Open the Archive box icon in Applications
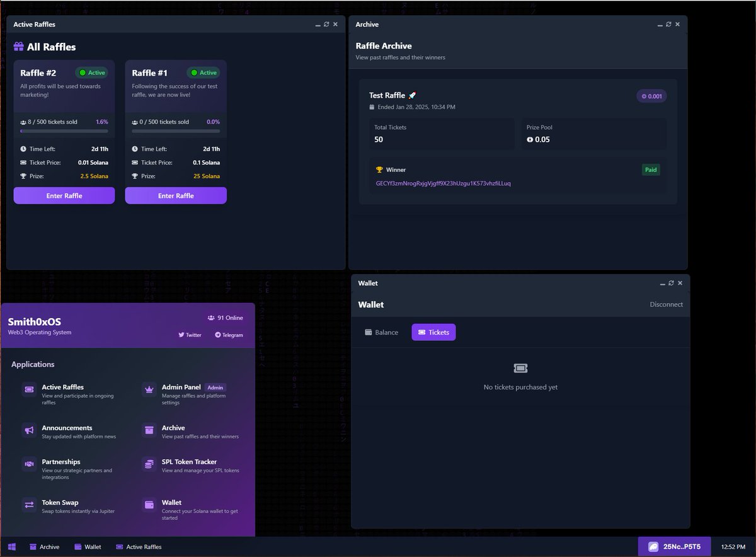The width and height of the screenshot is (756, 557). coord(149,430)
